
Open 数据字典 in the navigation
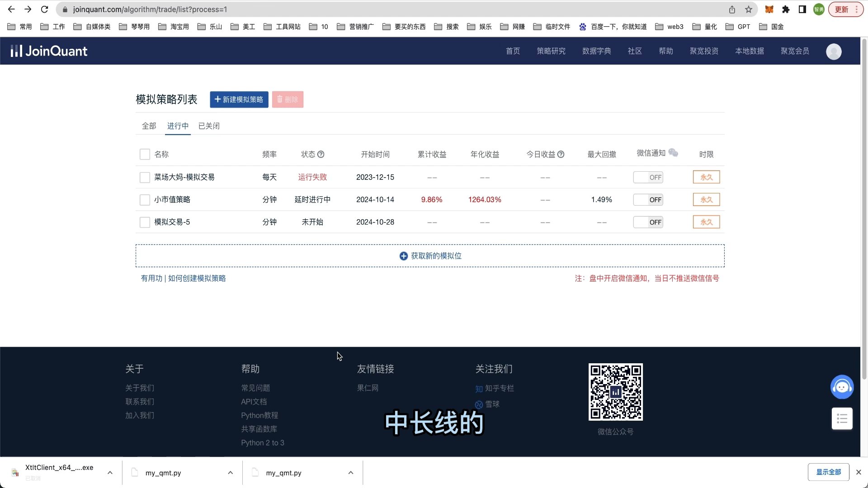point(597,51)
